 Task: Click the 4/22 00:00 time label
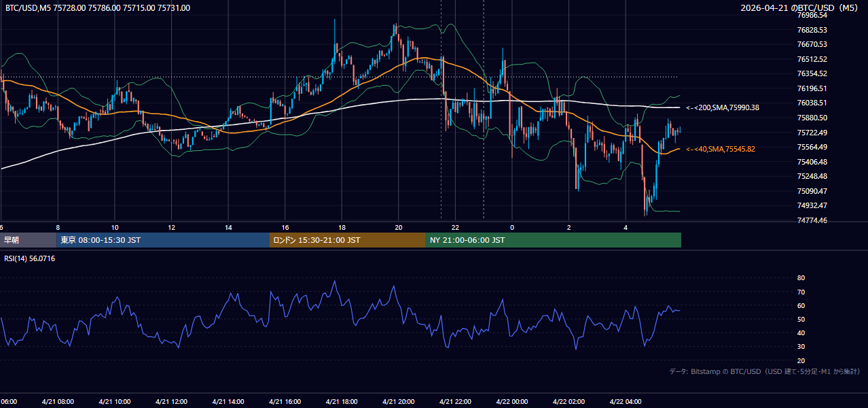click(x=511, y=402)
